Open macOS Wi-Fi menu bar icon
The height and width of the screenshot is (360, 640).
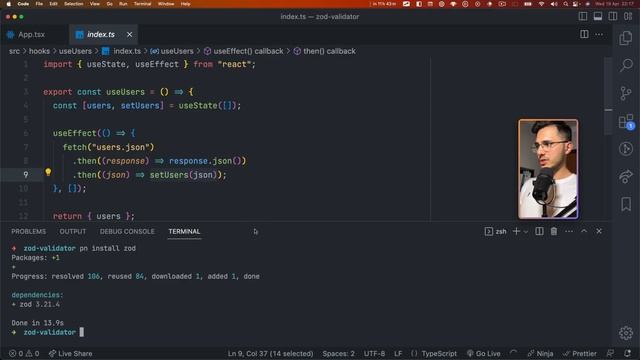(541, 4)
